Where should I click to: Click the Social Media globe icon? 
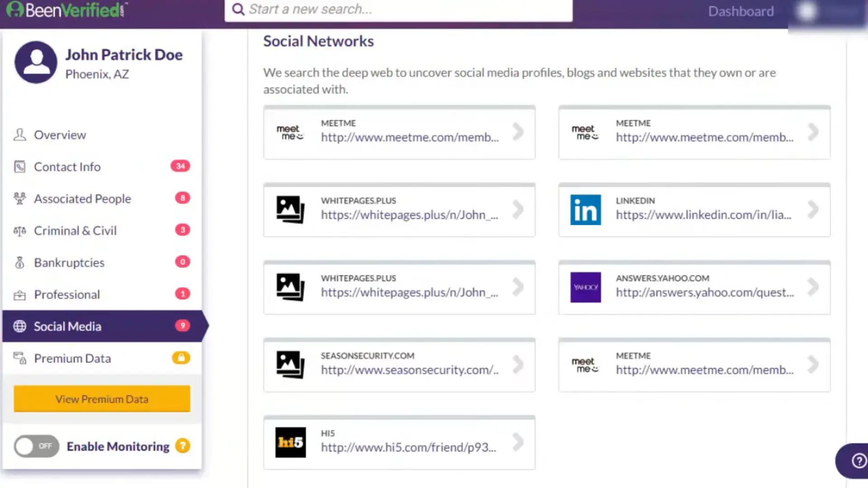(19, 326)
